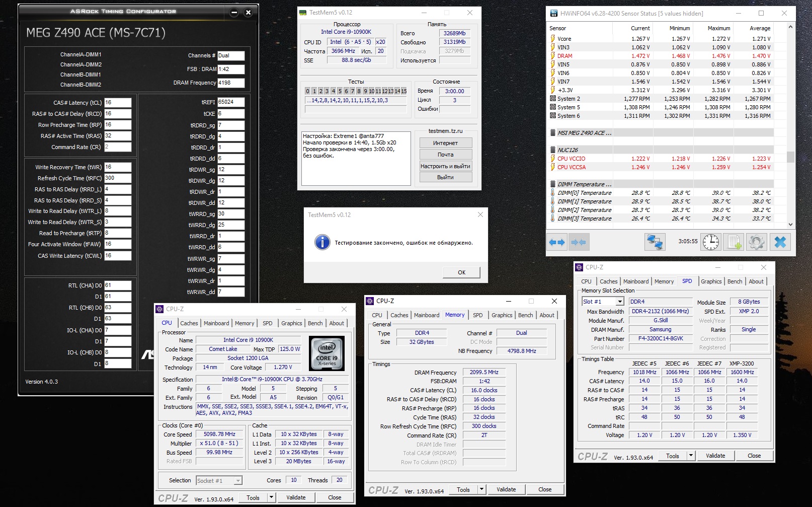
Task: Click the lightning icon beside CPU VCCIO
Action: 552,159
